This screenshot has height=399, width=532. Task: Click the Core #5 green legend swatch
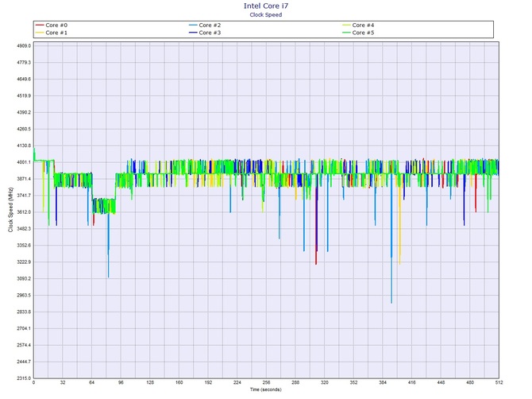pyautogui.click(x=345, y=33)
